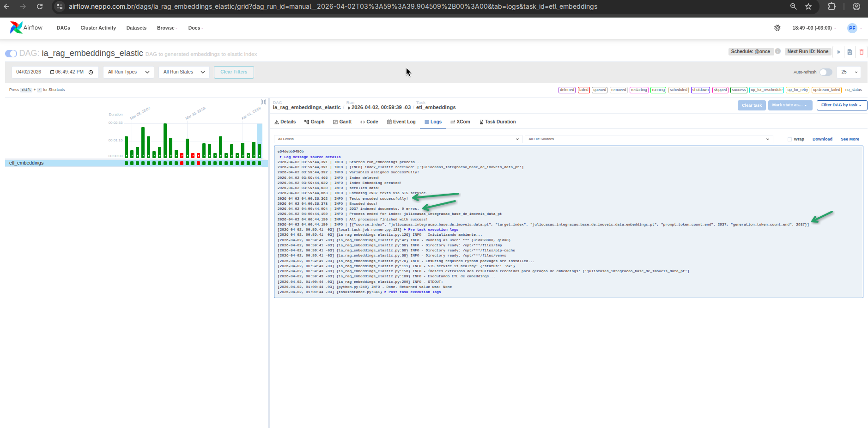This screenshot has height=428, width=868.
Task: Click the browser back arrow
Action: [6, 6]
